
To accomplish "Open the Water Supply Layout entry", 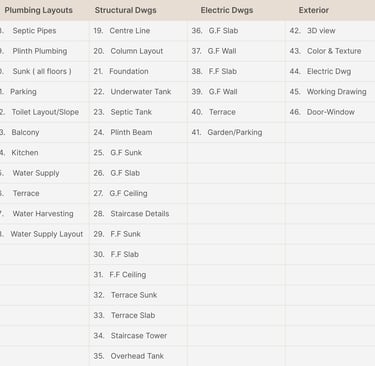I will click(x=47, y=234).
